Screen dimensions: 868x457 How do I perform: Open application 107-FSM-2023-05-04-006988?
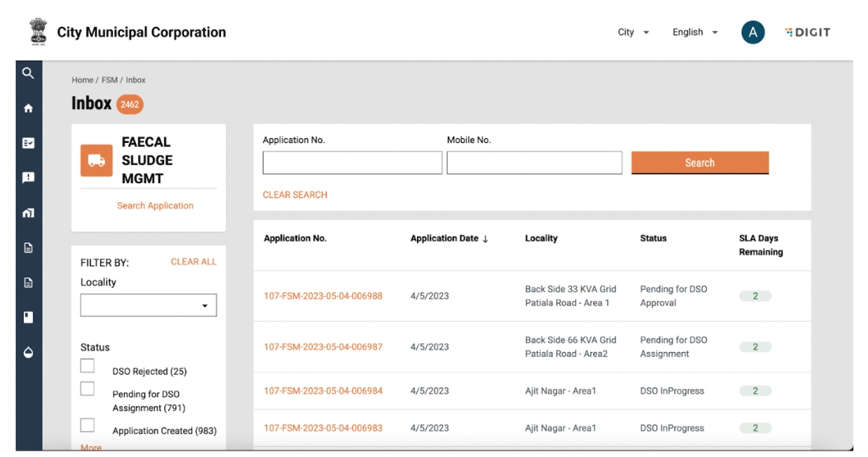click(323, 296)
